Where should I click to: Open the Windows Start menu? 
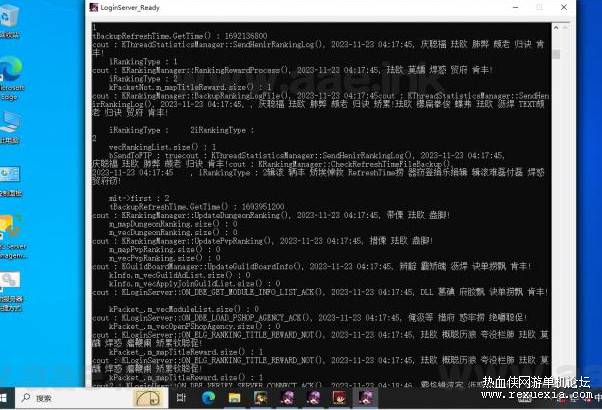click(x=4, y=398)
